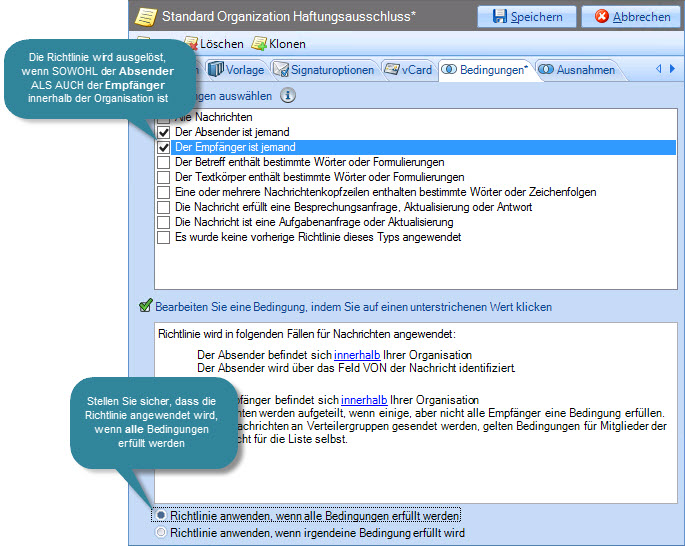Click the Ausnahmen tab circles icon
This screenshot has height=546, width=685.
(x=546, y=69)
